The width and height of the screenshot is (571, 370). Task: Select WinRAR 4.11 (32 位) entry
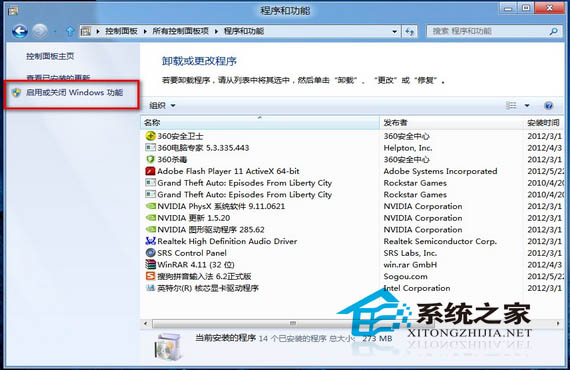[x=196, y=264]
